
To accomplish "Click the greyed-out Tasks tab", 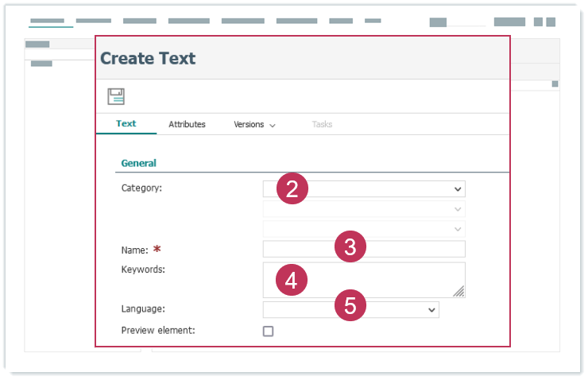I will (x=322, y=124).
